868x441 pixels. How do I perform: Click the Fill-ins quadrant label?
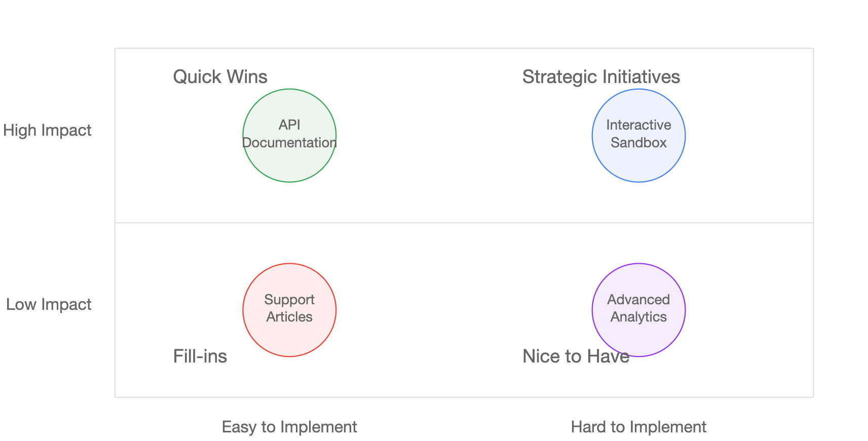click(x=200, y=356)
